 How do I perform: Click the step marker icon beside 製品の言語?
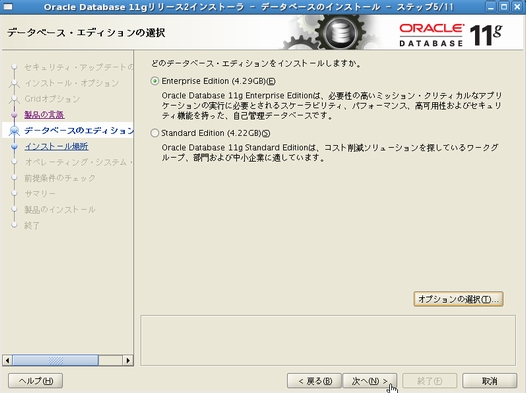(x=14, y=115)
